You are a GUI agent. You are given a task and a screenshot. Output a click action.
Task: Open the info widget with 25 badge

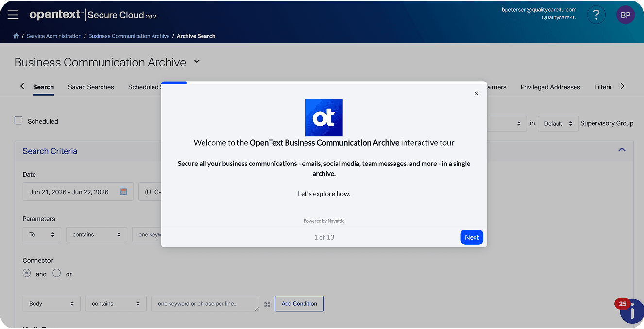[x=631, y=311]
